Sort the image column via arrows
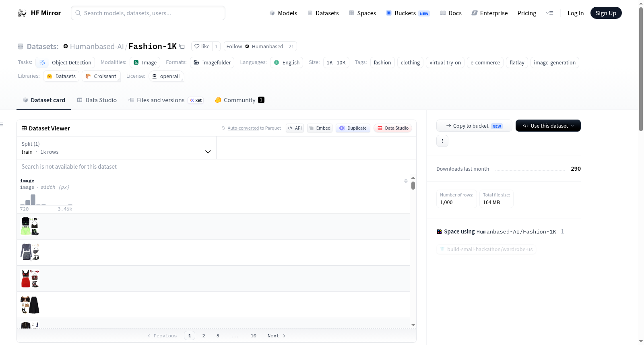The image size is (644, 345). click(x=406, y=181)
